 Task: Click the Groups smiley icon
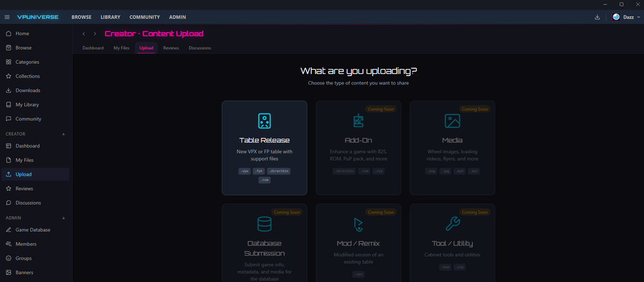pos(8,258)
